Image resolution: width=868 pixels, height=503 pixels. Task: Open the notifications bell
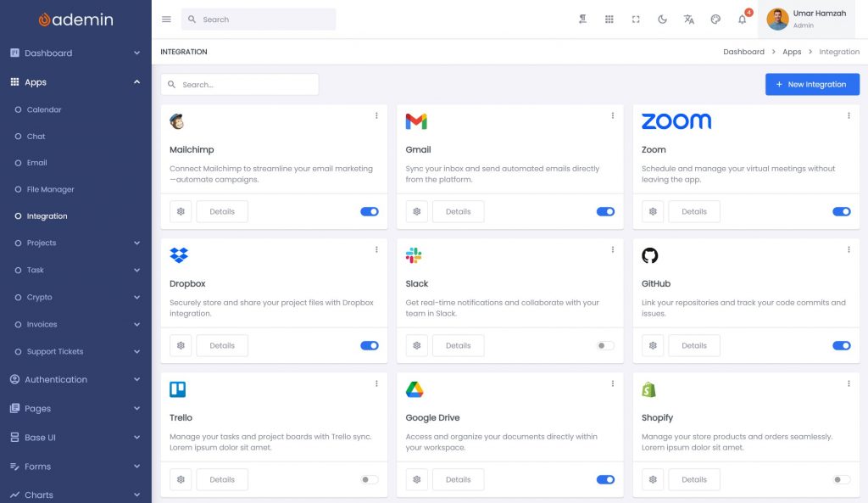(x=742, y=20)
